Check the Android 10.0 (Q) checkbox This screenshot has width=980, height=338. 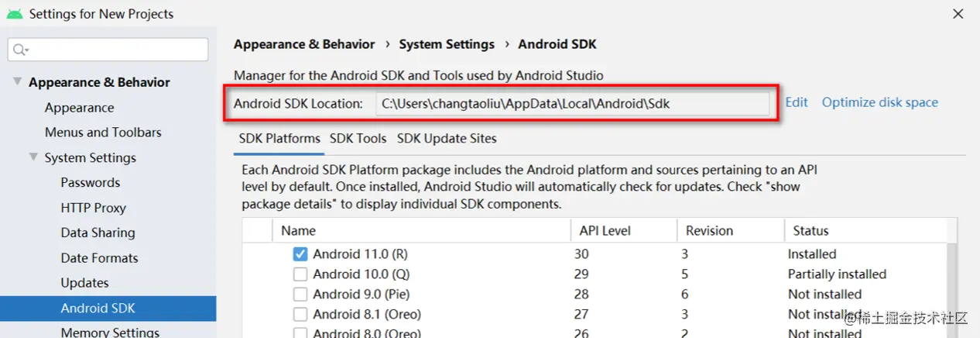[300, 274]
